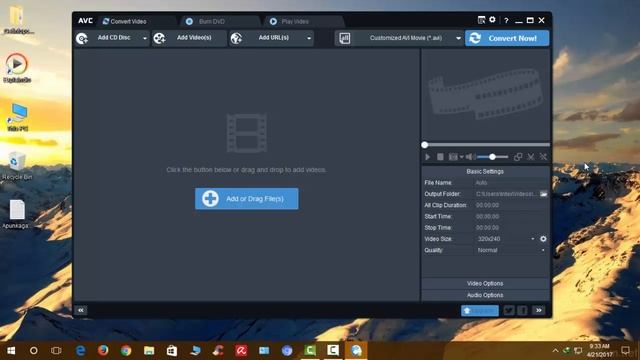Click the Convert Now! button
Image resolution: width=640 pixels, height=360 pixels.
(x=507, y=38)
